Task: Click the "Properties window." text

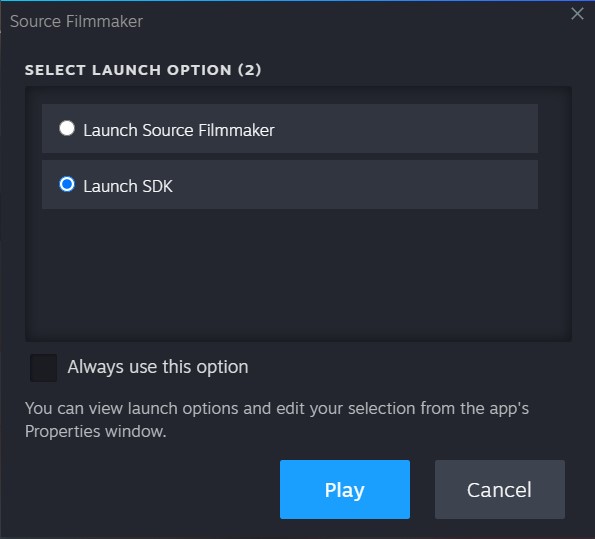Action: [x=96, y=432]
